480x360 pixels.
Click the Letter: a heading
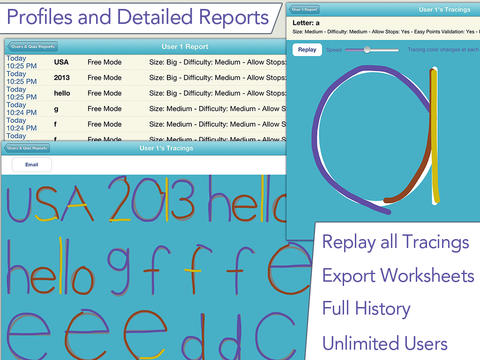[306, 23]
